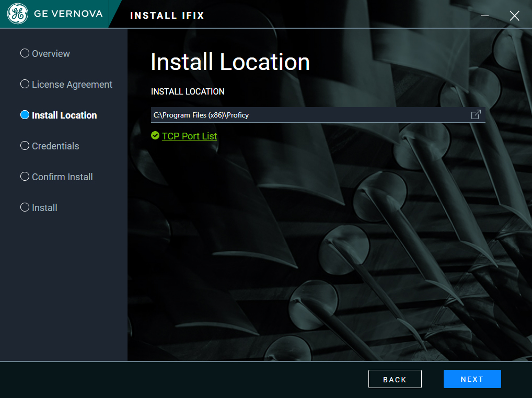This screenshot has width=532, height=398.
Task: Click the INSTALL LOCATION field label
Action: click(188, 91)
